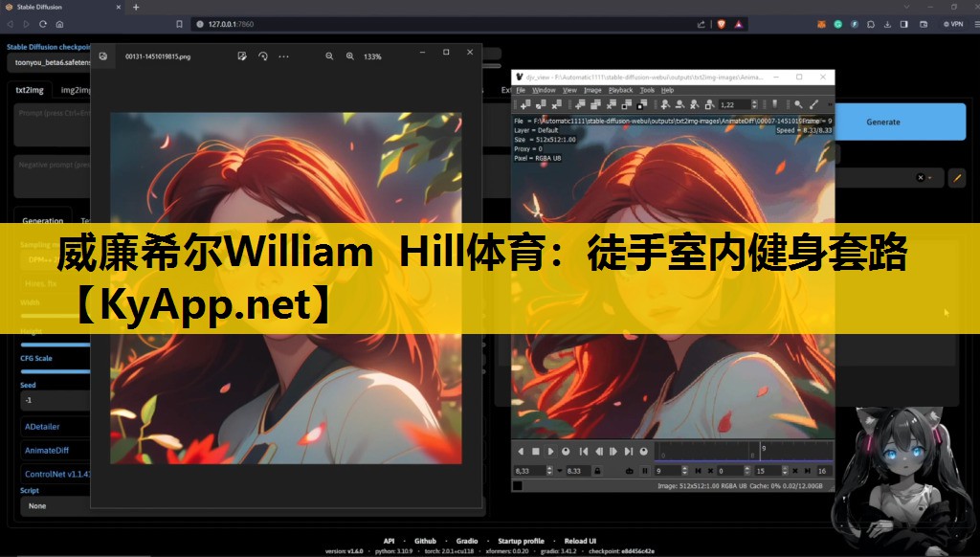
Task: Open File menu in djv_view
Action: (521, 90)
